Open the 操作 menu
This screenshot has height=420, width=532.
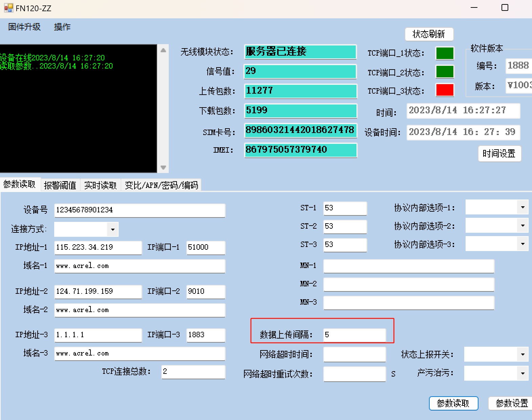62,27
